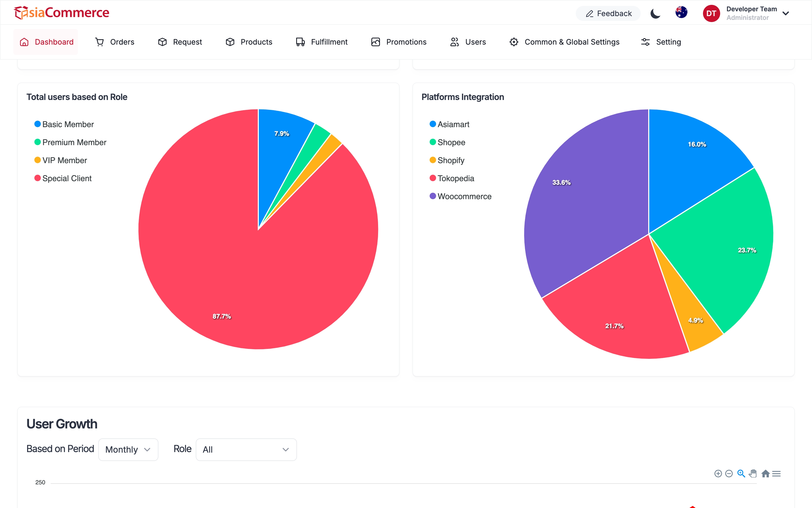Open the chart hamburger menu
812x508 pixels.
tap(777, 474)
